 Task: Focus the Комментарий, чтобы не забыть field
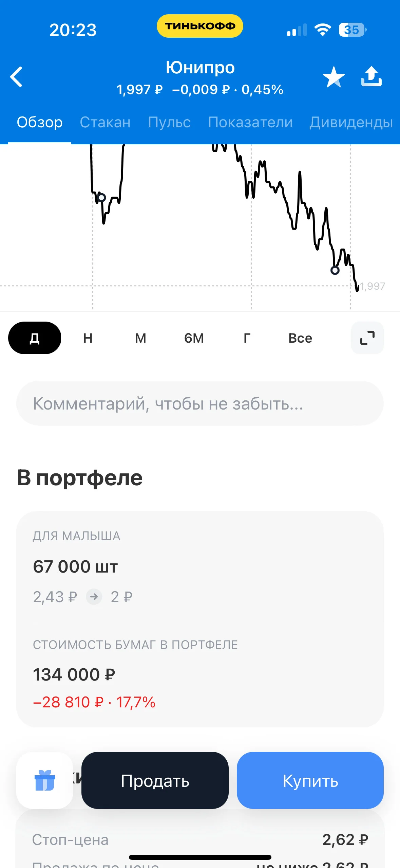click(200, 403)
